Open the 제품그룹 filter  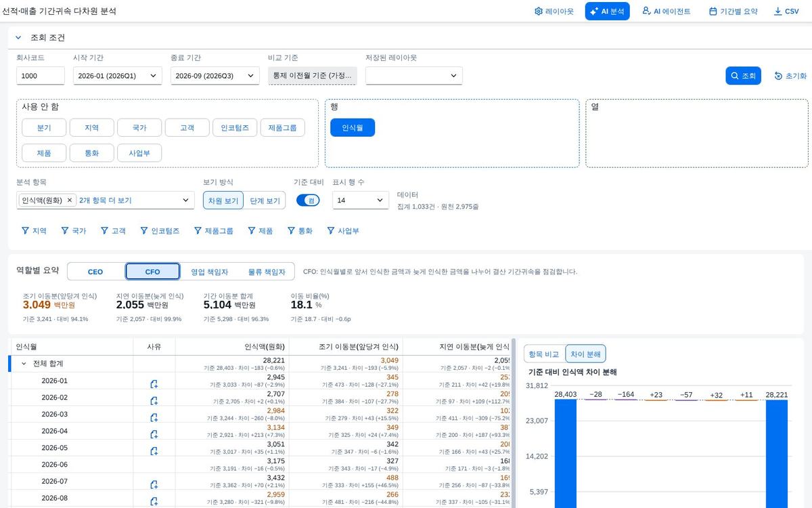pos(213,231)
